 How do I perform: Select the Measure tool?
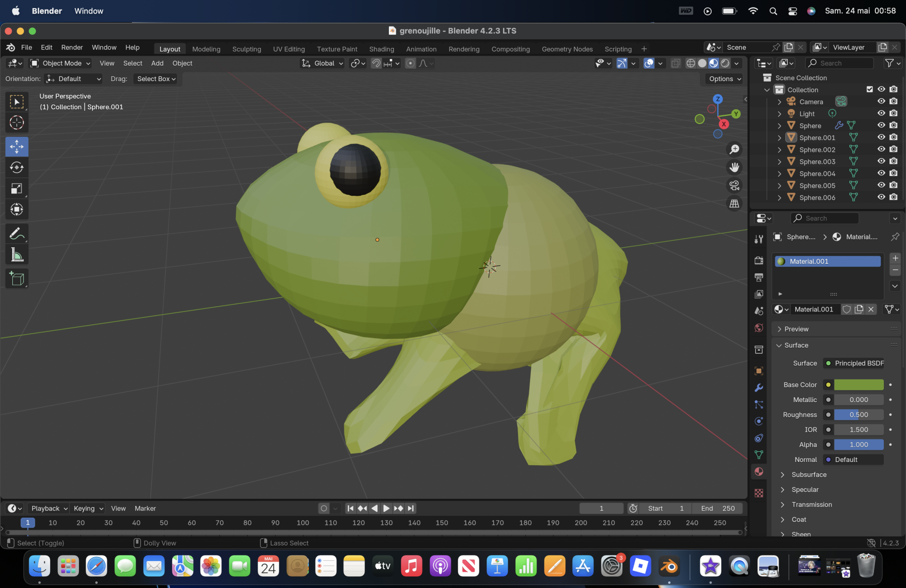pos(17,255)
